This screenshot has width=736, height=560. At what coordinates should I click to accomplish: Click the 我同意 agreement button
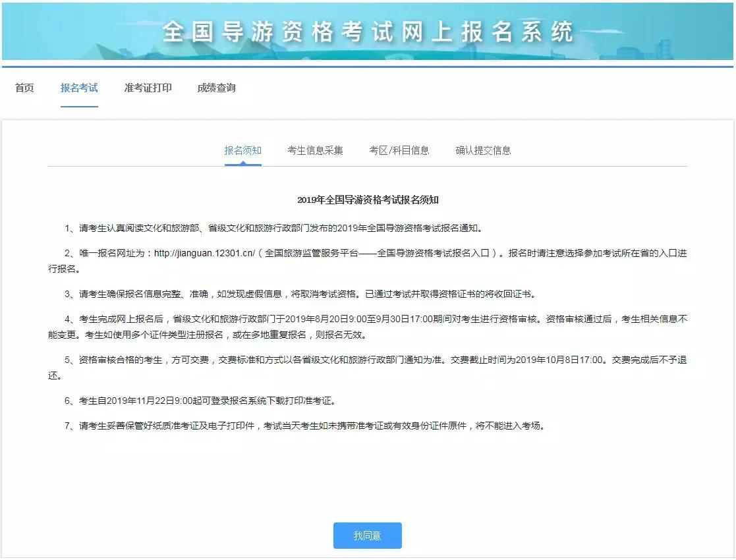click(x=367, y=536)
